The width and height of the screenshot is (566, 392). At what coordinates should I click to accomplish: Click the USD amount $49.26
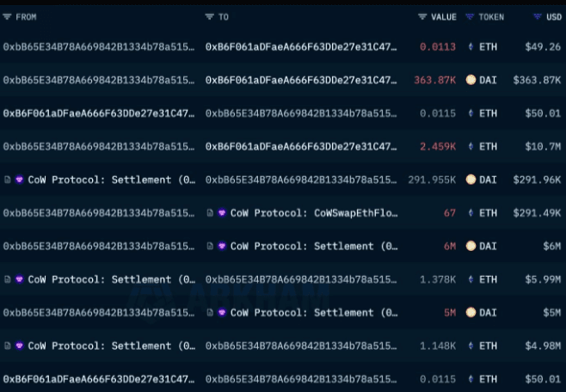(544, 47)
